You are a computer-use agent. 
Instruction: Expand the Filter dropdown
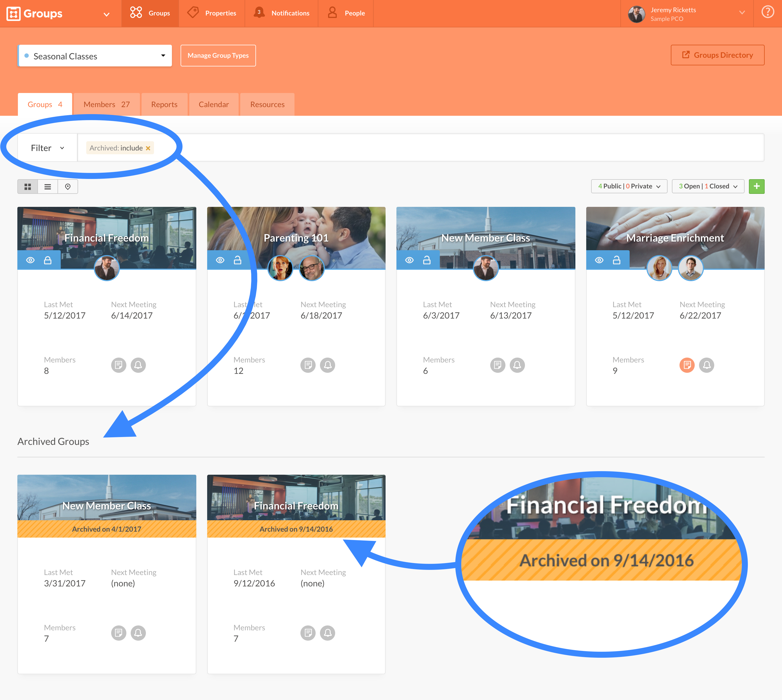47,148
